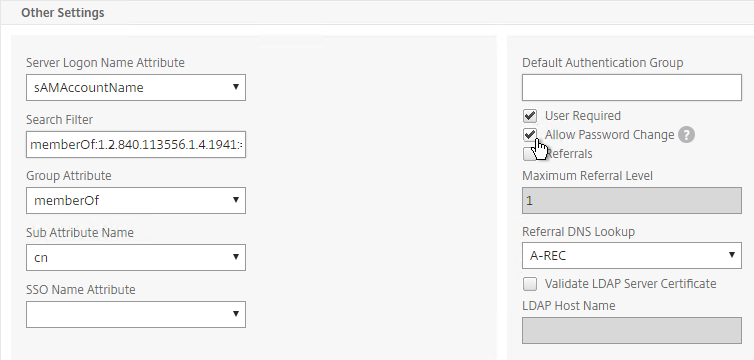Viewport: 754px width, 360px height.
Task: Click the Server Logon Name Attribute label
Action: click(x=105, y=63)
